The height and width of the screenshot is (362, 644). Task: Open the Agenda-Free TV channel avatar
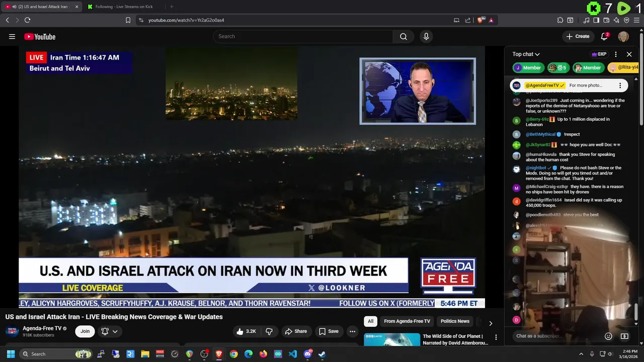[x=12, y=331]
